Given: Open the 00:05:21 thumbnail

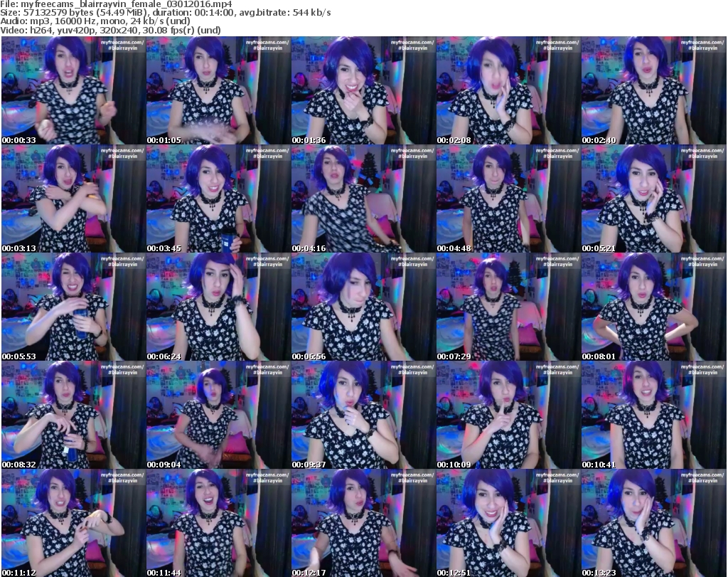Looking at the screenshot, I should 654,198.
